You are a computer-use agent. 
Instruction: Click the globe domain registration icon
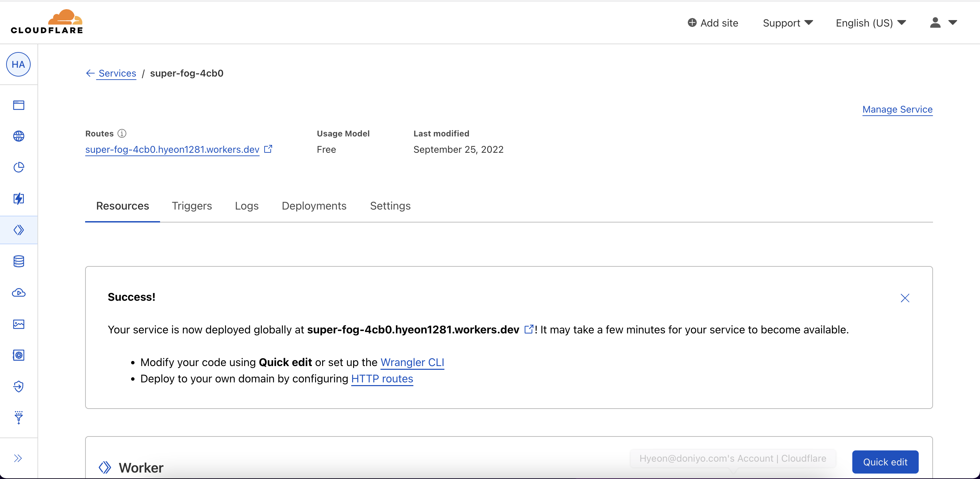19,136
